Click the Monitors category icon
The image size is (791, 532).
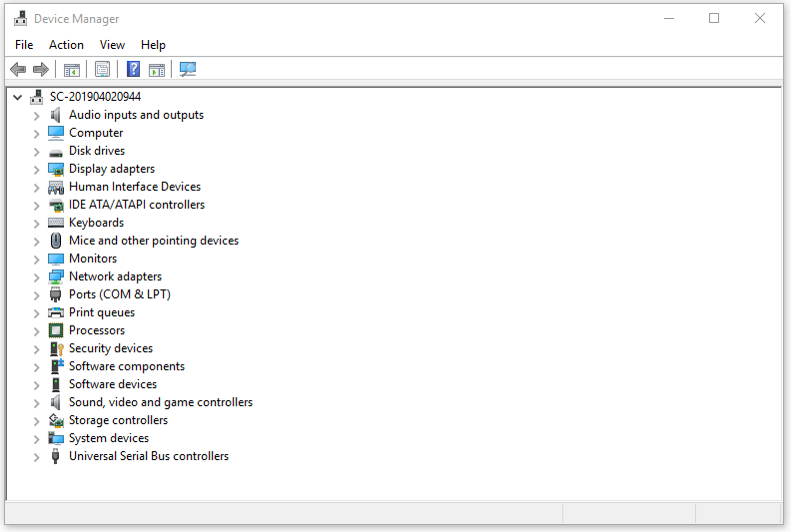coord(56,259)
